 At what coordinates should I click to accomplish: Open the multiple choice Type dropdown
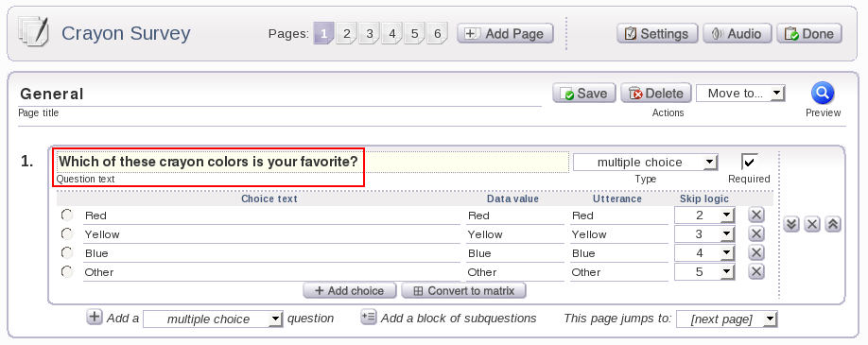click(x=646, y=163)
